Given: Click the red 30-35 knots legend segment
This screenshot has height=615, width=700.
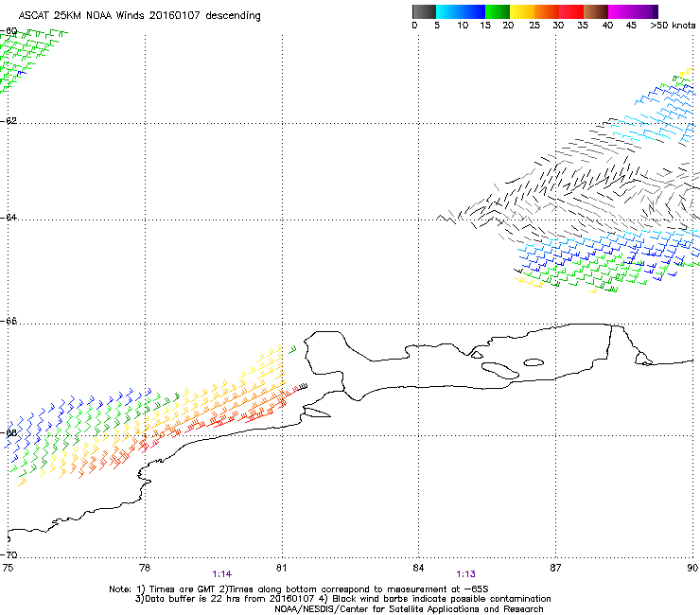Looking at the screenshot, I should click(x=571, y=11).
